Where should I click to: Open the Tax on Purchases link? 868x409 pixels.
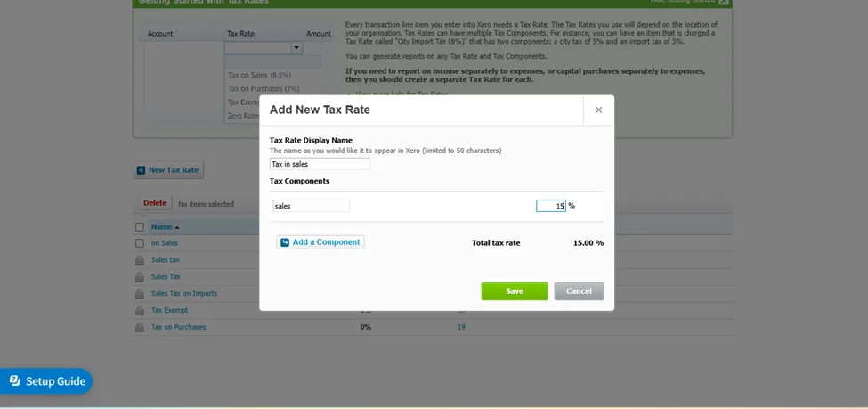tap(178, 328)
